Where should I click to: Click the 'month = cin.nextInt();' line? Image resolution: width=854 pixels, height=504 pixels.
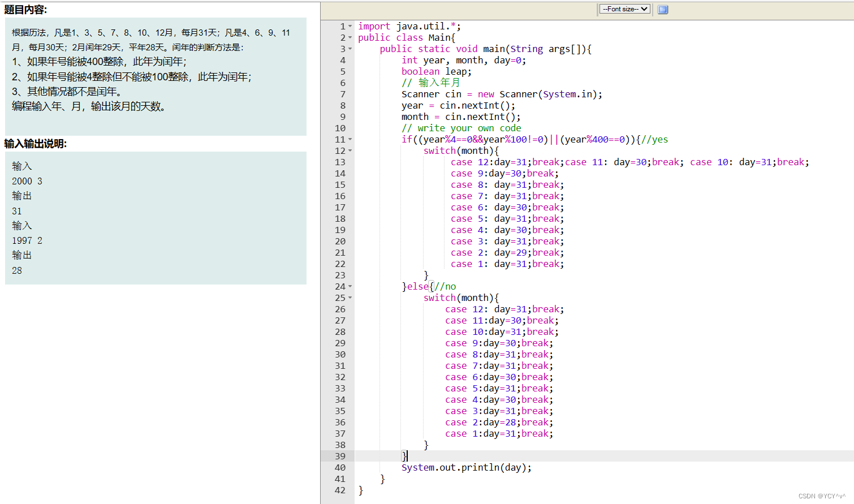(461, 117)
